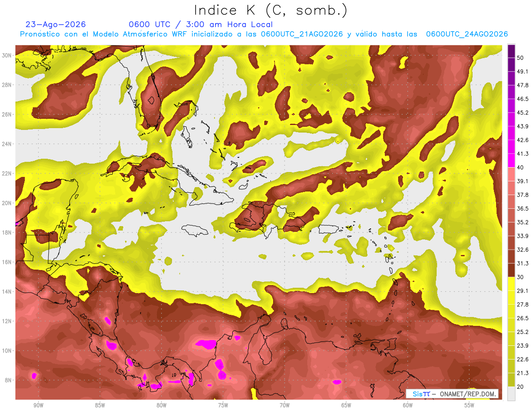The height and width of the screenshot is (411, 532).
Task: Click the colorbar value 21.3
Action: pyautogui.click(x=523, y=373)
